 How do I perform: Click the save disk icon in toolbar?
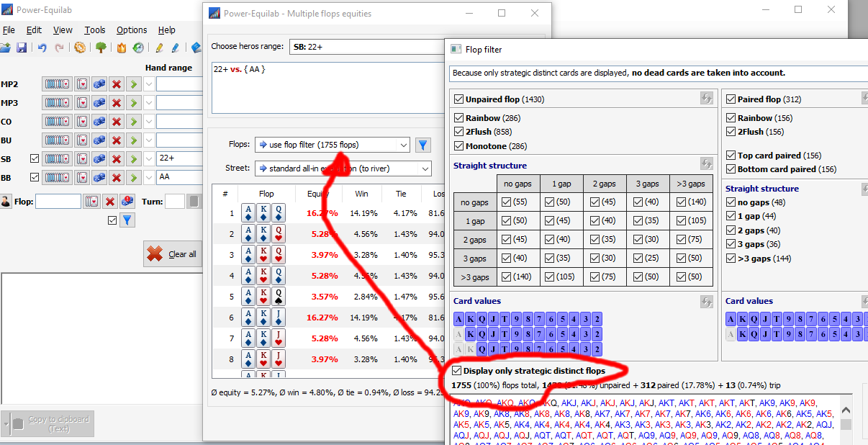(22, 48)
